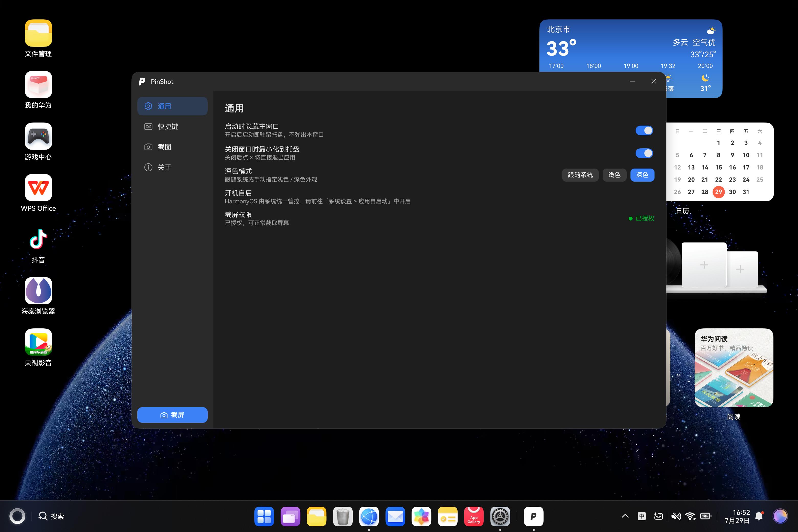Open the colorful assistant orb in taskbar
The height and width of the screenshot is (532, 798).
point(780,516)
